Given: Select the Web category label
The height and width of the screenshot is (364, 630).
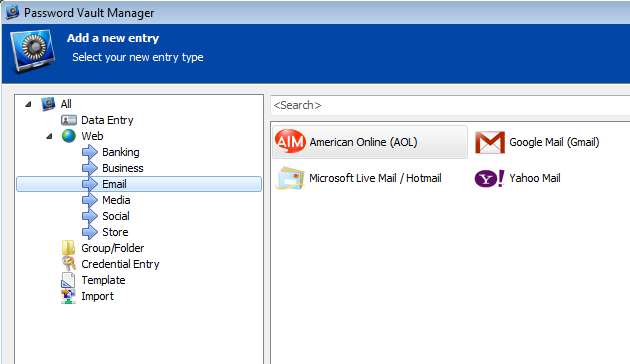Looking at the screenshot, I should [x=92, y=136].
